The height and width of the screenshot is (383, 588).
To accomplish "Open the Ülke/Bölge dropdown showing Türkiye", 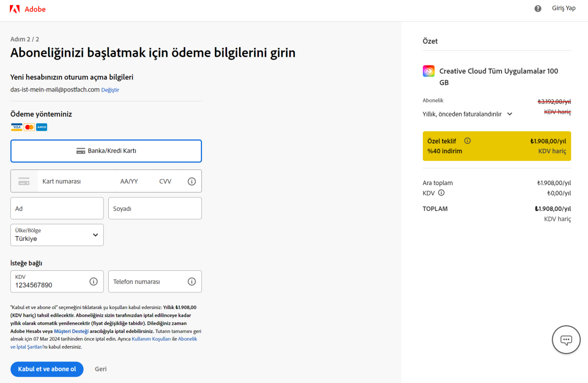I will pyautogui.click(x=57, y=235).
